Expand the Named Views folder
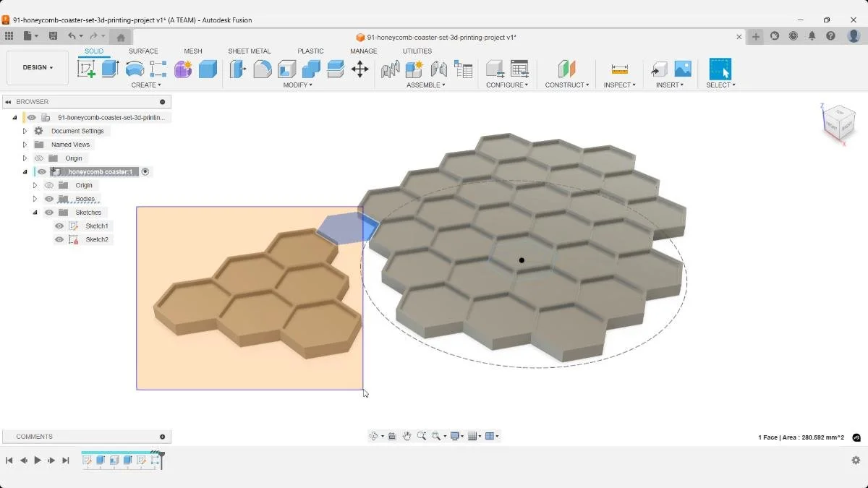Image resolution: width=868 pixels, height=488 pixels. pyautogui.click(x=25, y=145)
